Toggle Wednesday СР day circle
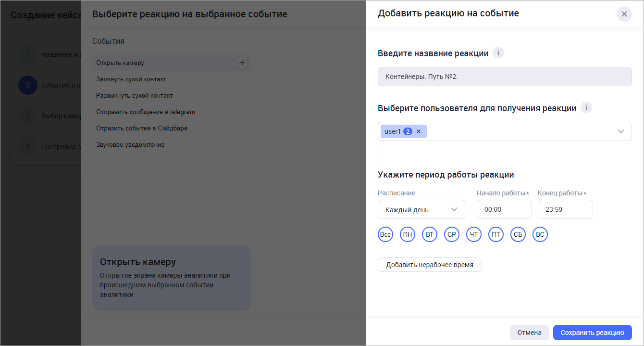 (452, 235)
